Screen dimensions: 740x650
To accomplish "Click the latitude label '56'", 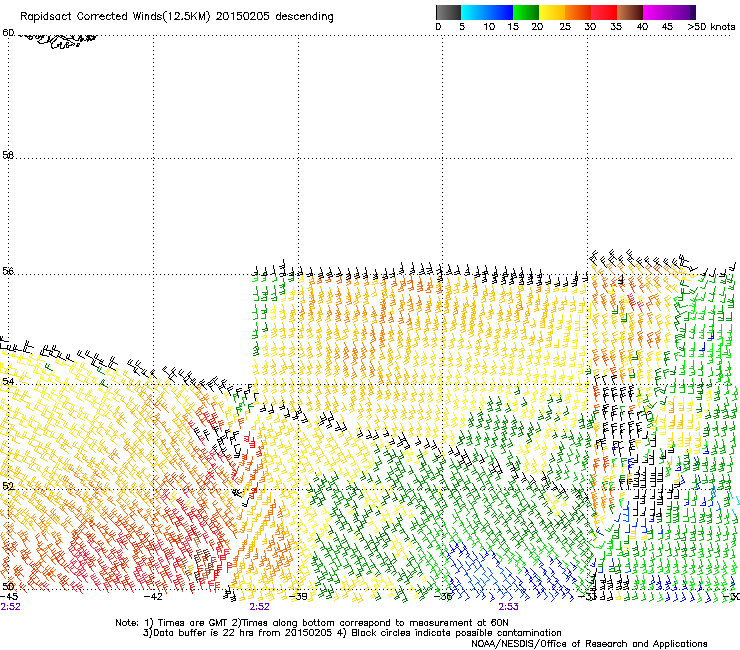I will tap(8, 271).
